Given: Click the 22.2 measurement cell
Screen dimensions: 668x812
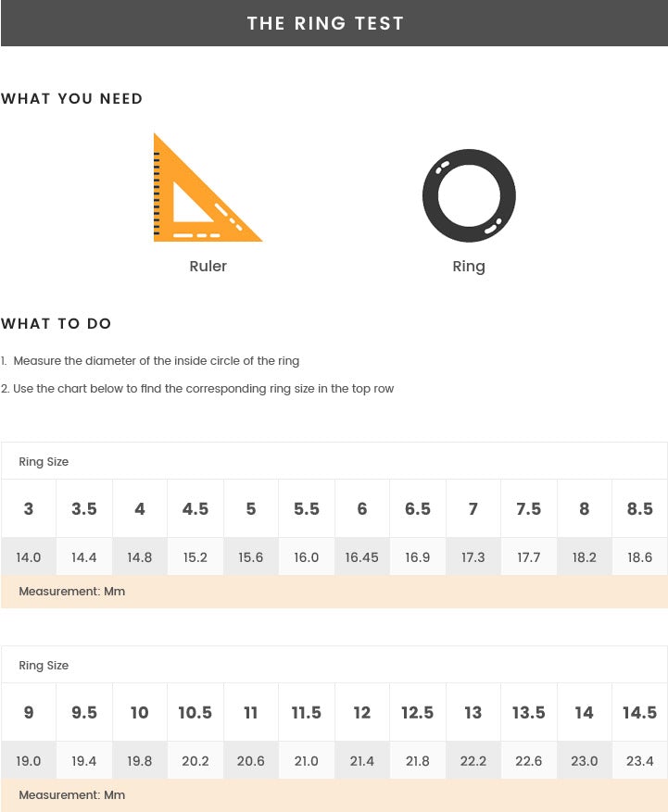Looking at the screenshot, I should pyautogui.click(x=473, y=761).
